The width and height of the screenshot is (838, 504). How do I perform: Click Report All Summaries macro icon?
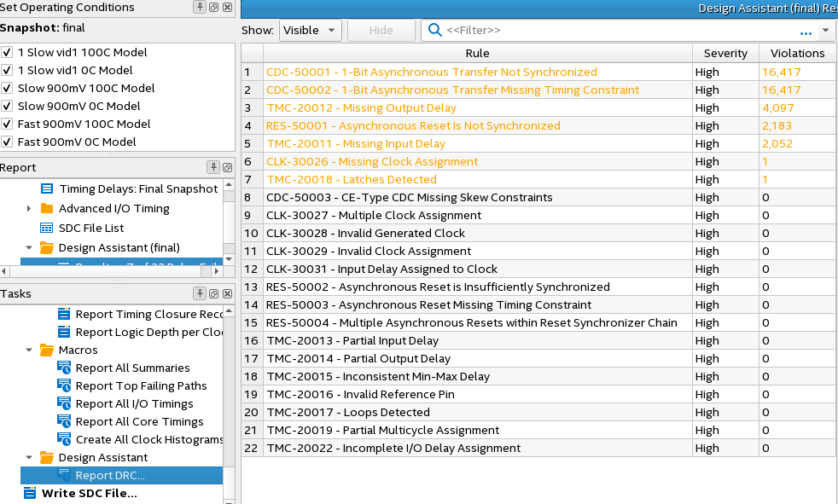(x=64, y=368)
